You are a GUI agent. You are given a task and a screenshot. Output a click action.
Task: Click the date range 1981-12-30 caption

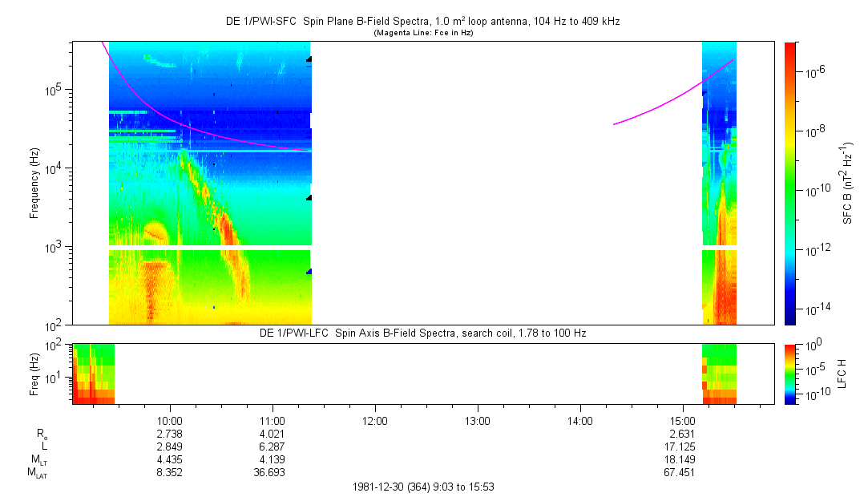pyautogui.click(x=428, y=487)
